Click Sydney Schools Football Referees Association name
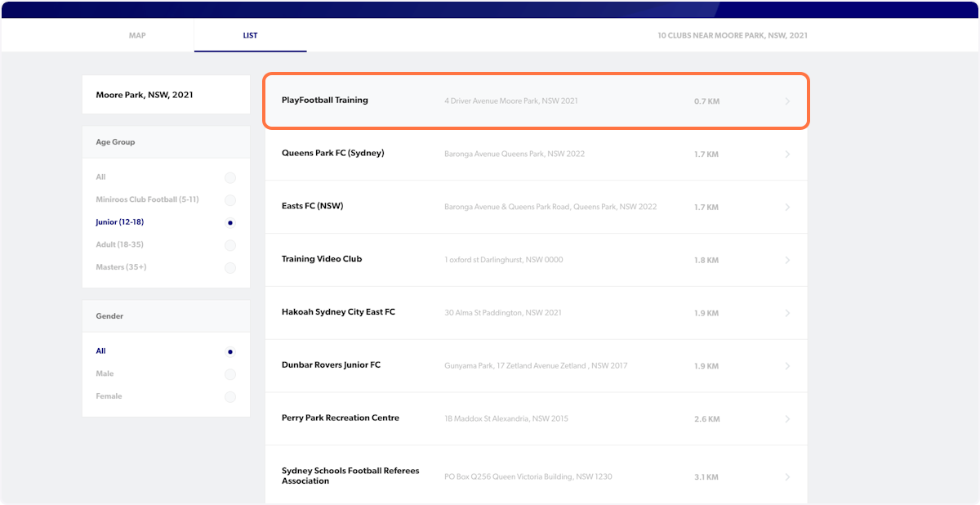The height and width of the screenshot is (505, 980). coord(350,476)
